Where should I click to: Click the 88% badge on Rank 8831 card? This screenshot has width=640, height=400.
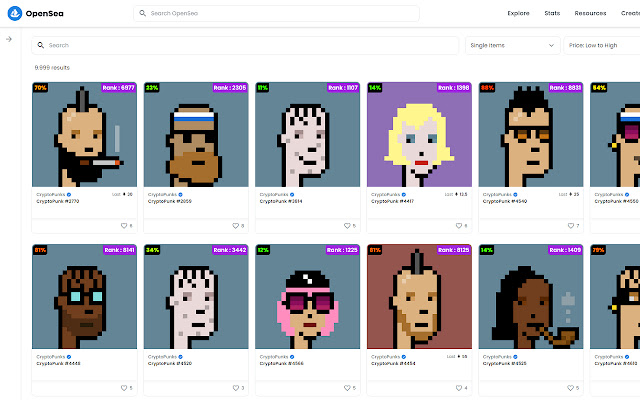[487, 87]
